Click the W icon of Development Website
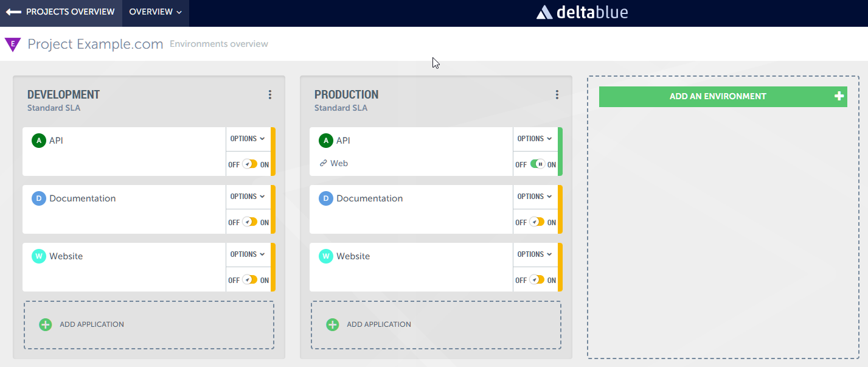The width and height of the screenshot is (868, 367). (x=39, y=256)
